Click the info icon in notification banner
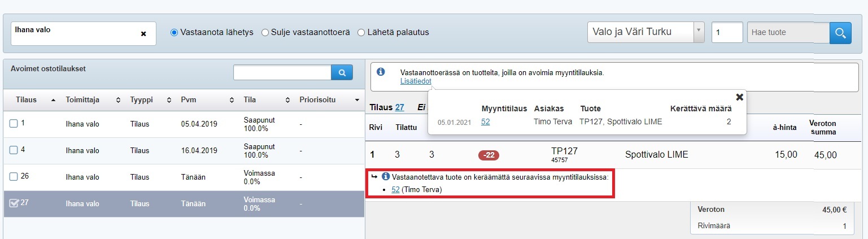The height and width of the screenshot is (239, 868). pyautogui.click(x=381, y=72)
